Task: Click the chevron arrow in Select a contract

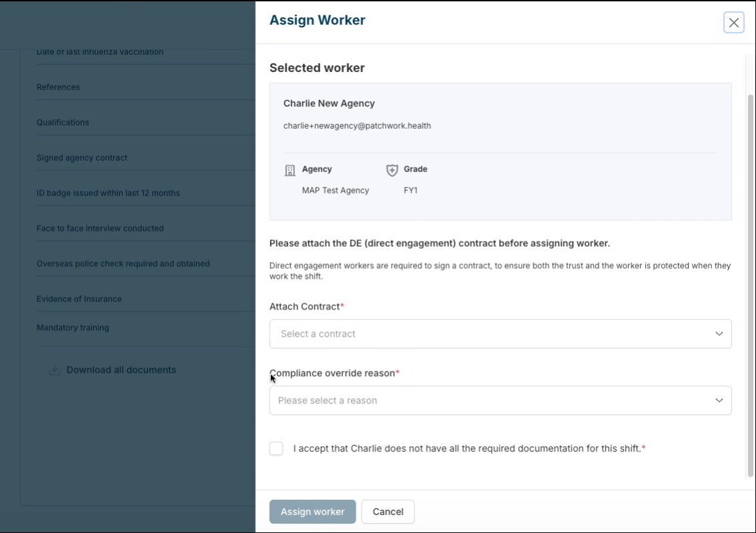Action: pos(719,334)
